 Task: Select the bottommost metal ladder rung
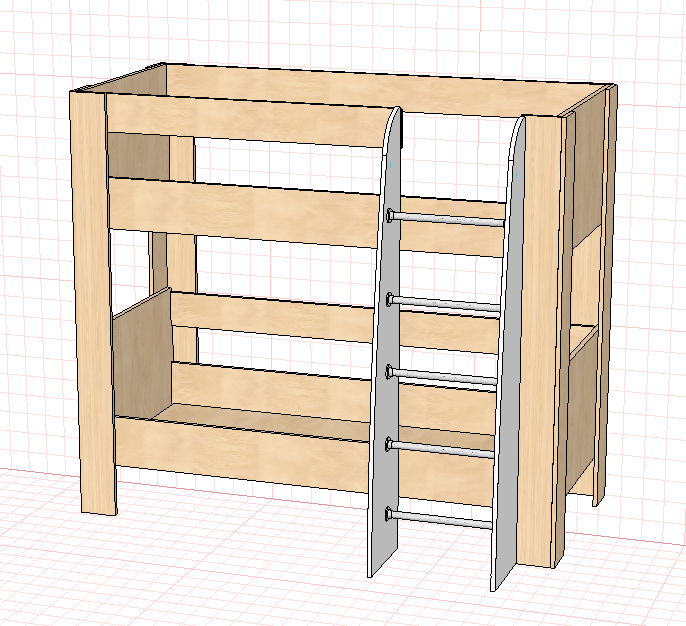point(439,518)
